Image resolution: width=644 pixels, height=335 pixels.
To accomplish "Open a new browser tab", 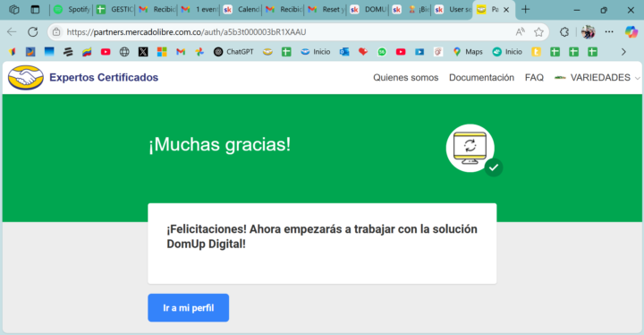I will coord(525,10).
